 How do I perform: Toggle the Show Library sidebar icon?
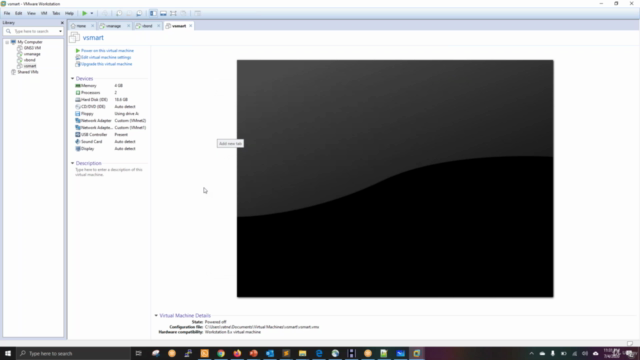[153, 13]
